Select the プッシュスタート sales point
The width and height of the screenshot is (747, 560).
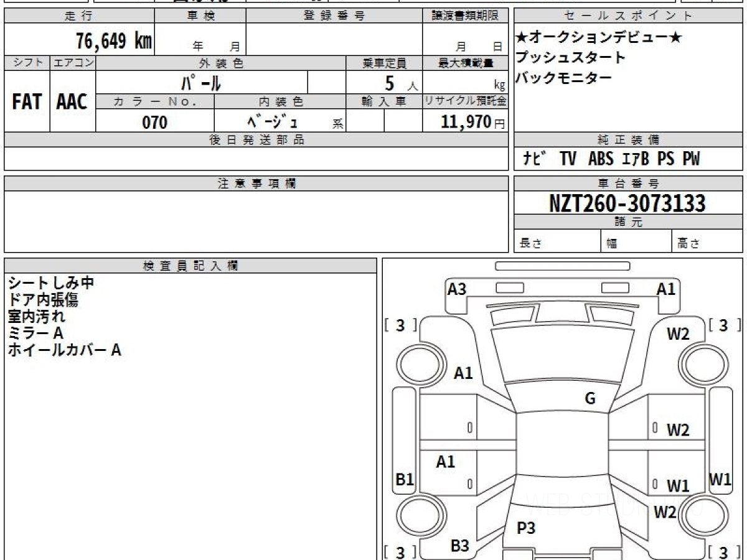coord(570,58)
